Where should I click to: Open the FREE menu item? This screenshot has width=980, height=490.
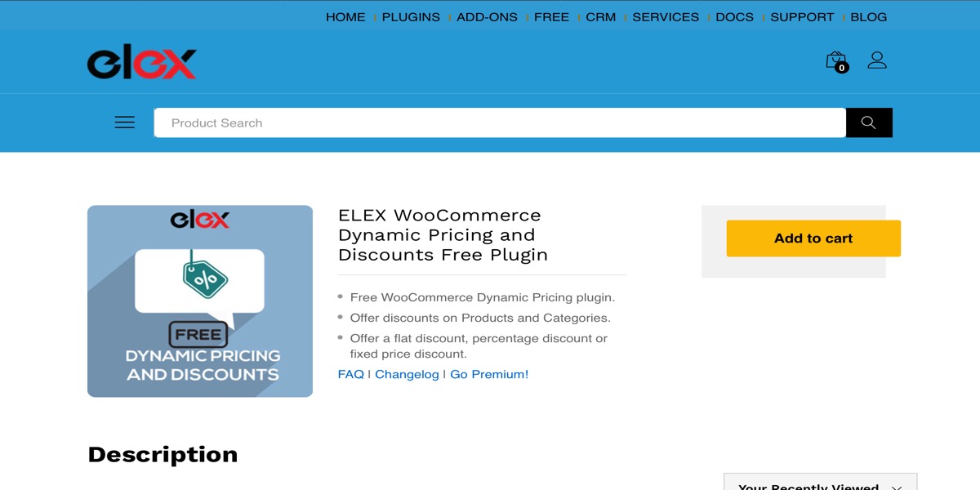551,17
